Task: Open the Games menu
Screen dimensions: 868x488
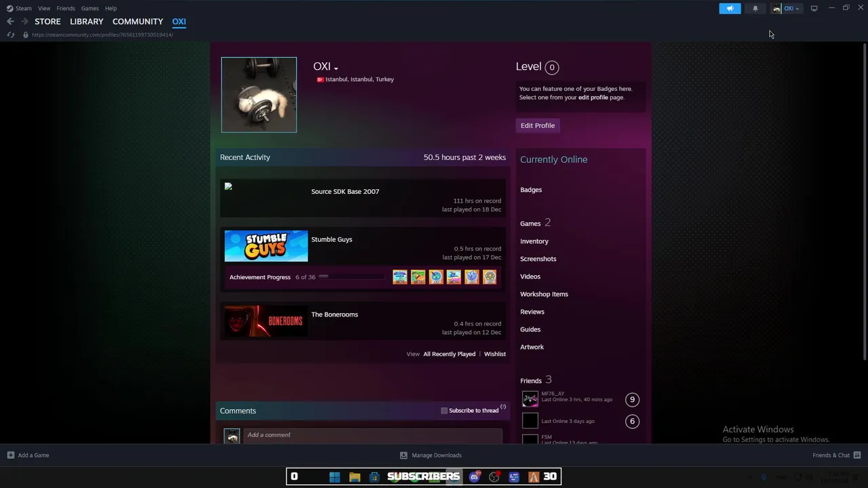Action: (90, 8)
